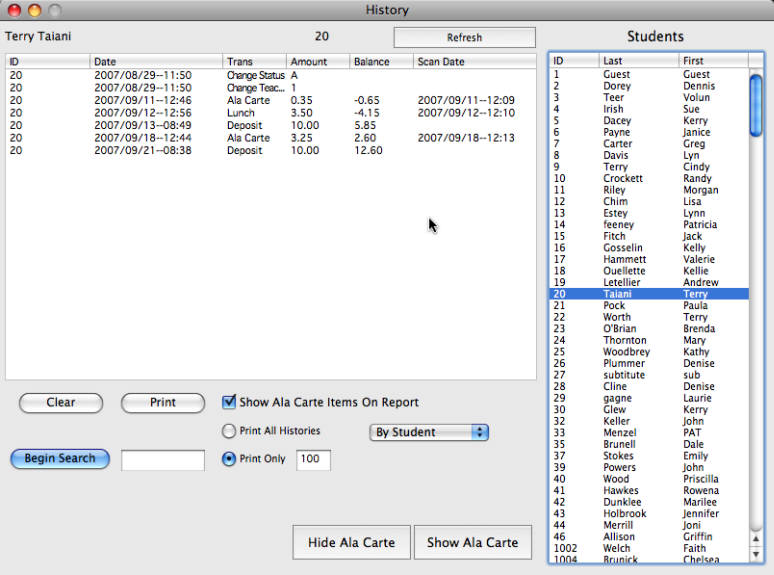Select student Hammett Valerie

coord(649,259)
